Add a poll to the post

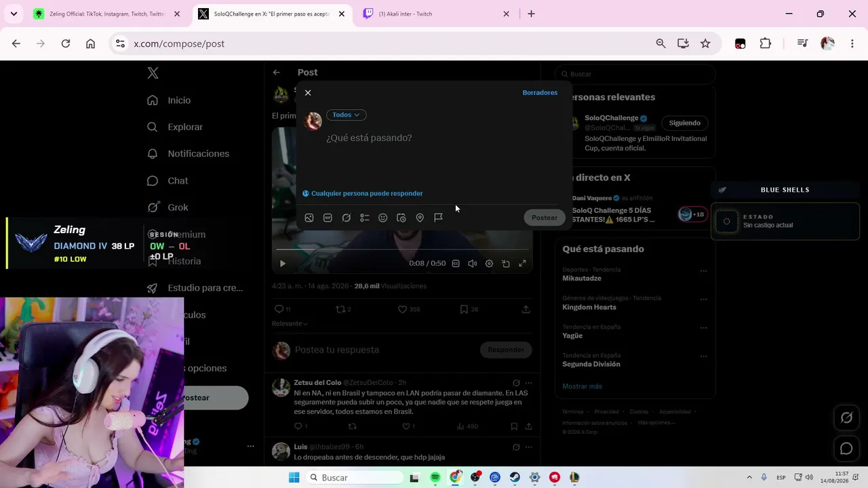point(365,218)
